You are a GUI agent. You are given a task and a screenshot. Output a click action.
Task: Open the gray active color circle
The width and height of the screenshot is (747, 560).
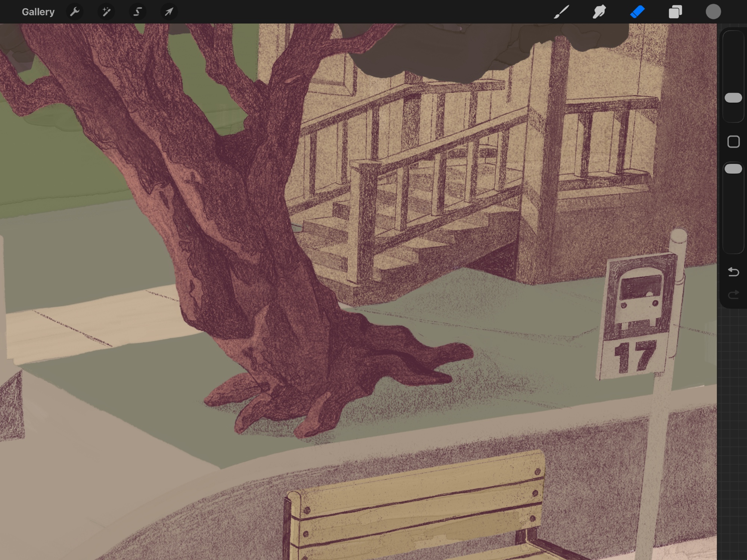(713, 12)
